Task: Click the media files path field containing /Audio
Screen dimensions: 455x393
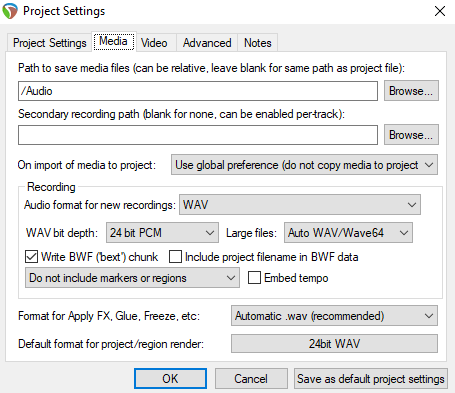Action: click(x=198, y=91)
